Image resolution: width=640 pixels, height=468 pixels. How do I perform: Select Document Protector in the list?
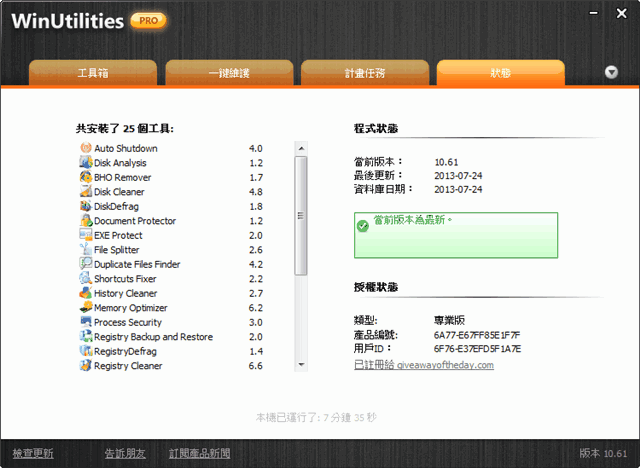(135, 221)
